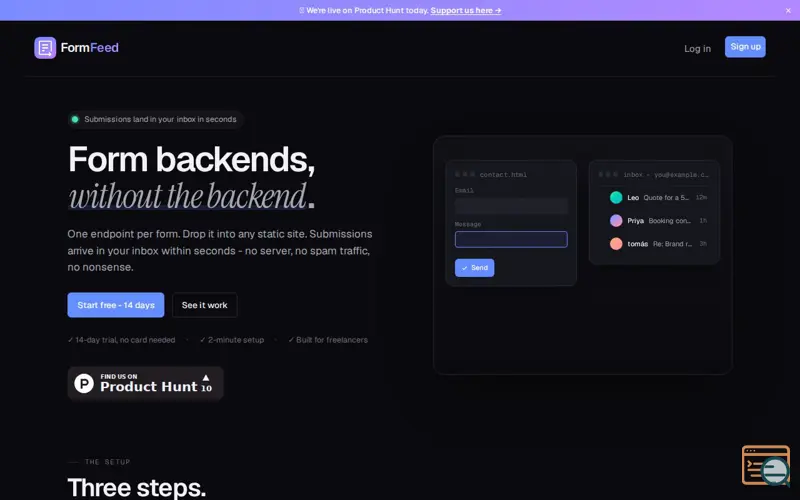Click the Three steps heading
Viewport: 800px width, 500px height.
pyautogui.click(x=137, y=488)
